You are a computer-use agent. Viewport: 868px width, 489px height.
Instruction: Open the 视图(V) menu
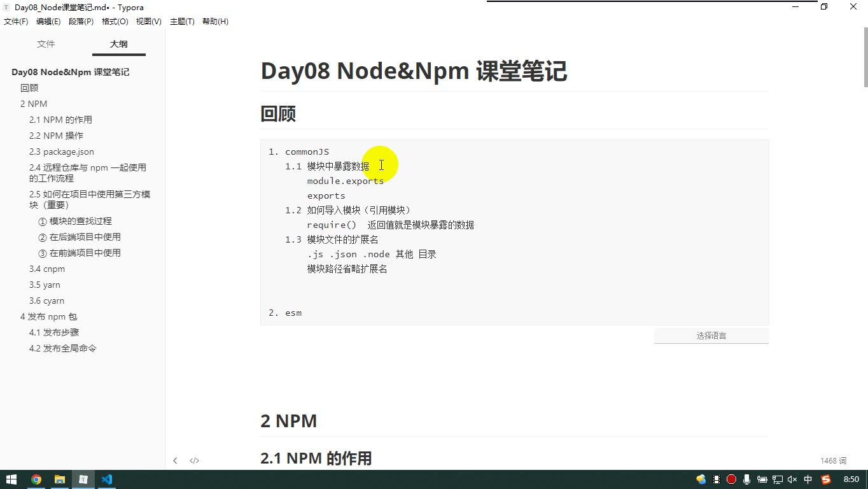[149, 22]
